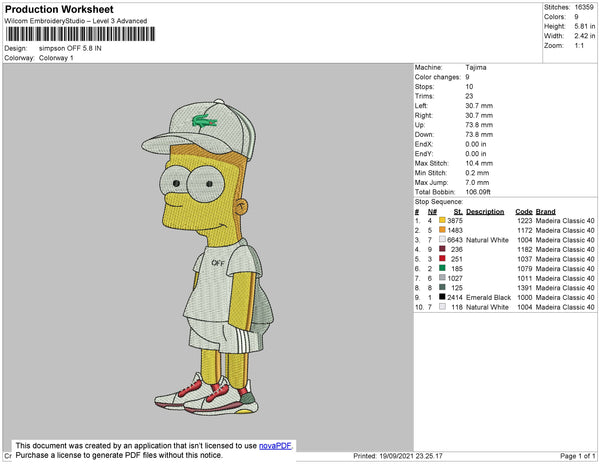This screenshot has height=464, width=600.
Task: Click the Max Jump value '7.0 mm'
Action: pyautogui.click(x=477, y=182)
